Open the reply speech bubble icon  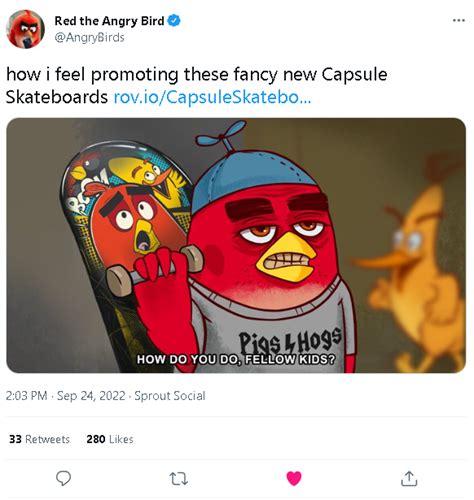click(63, 479)
